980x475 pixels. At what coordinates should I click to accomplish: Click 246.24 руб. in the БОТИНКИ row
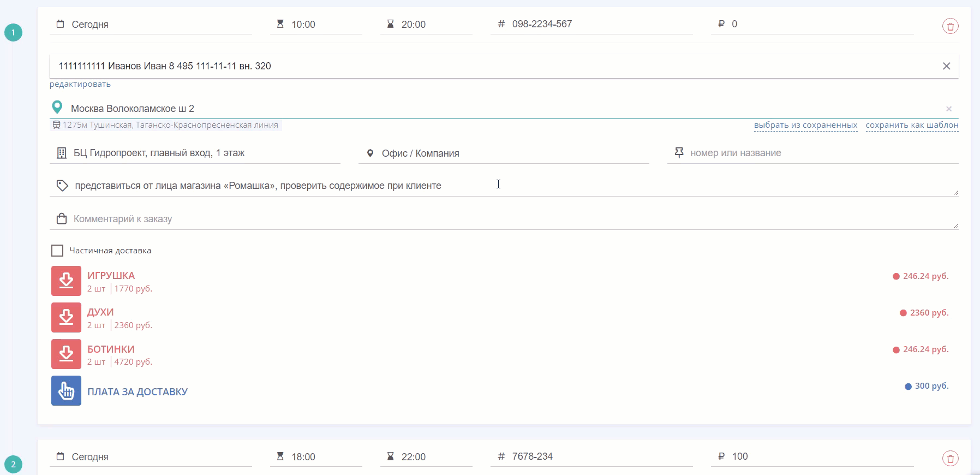point(925,349)
